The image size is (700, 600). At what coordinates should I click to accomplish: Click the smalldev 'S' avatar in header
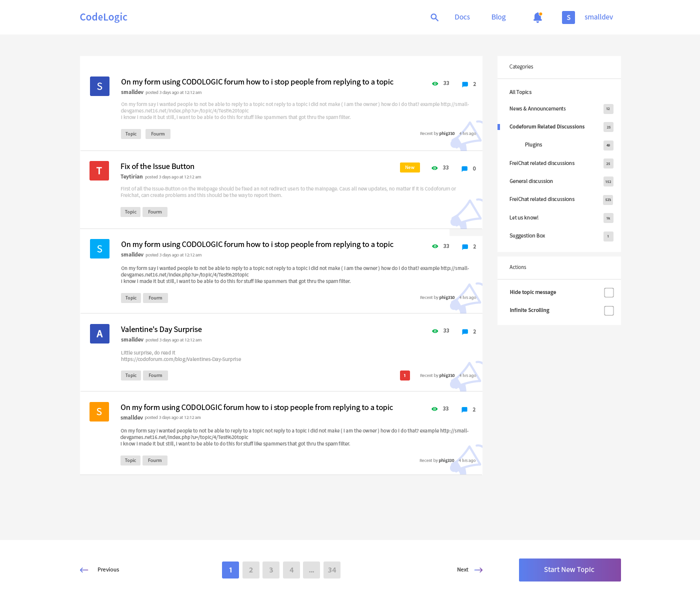click(568, 17)
